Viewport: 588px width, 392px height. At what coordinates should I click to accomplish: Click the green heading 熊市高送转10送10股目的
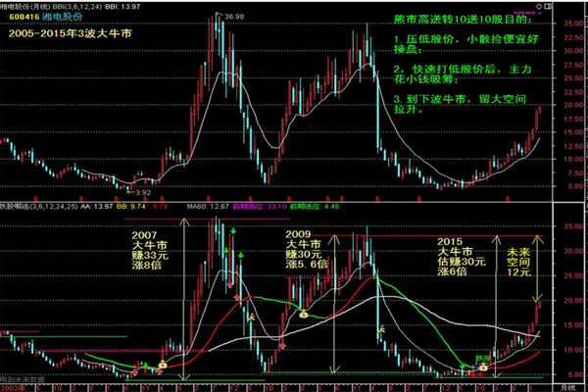[463, 20]
